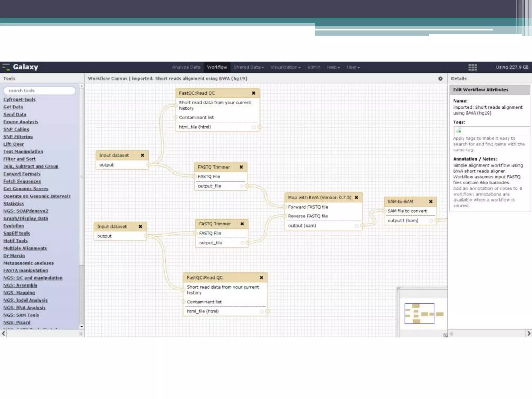
Task: Click the add tag icon
Action: pyautogui.click(x=458, y=131)
